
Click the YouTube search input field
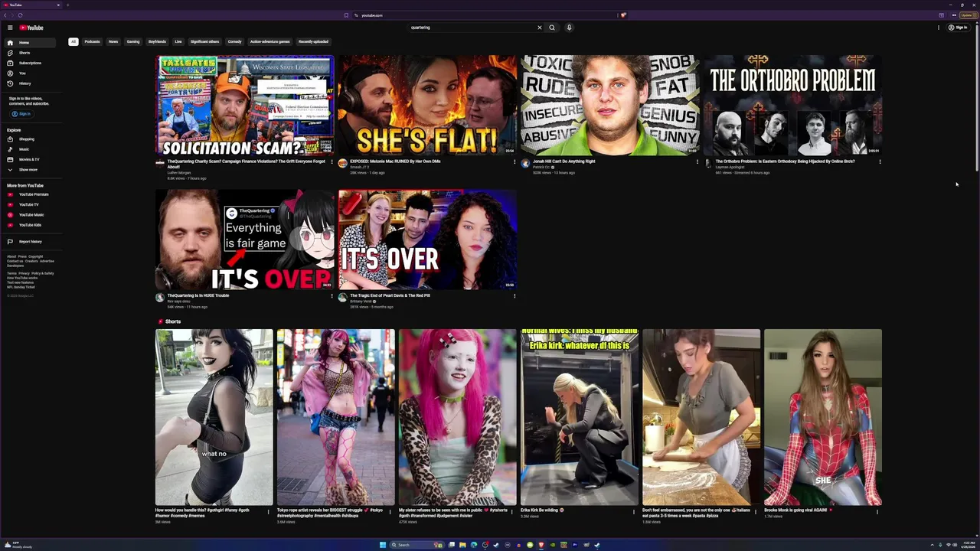click(473, 28)
